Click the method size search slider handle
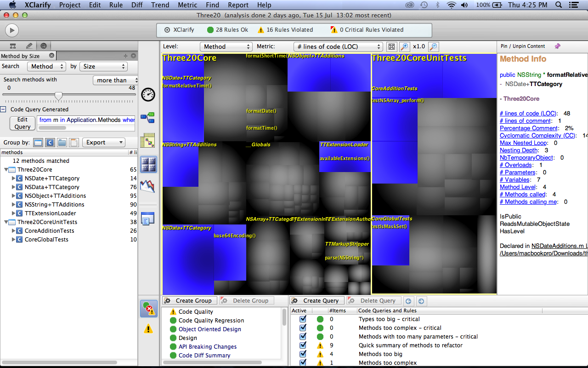The image size is (588, 368). pyautogui.click(x=58, y=96)
